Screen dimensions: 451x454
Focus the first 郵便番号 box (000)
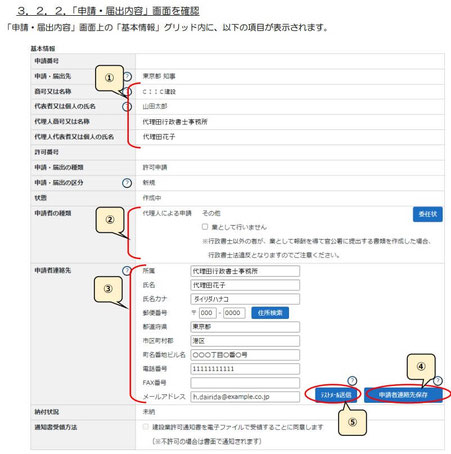tap(207, 313)
